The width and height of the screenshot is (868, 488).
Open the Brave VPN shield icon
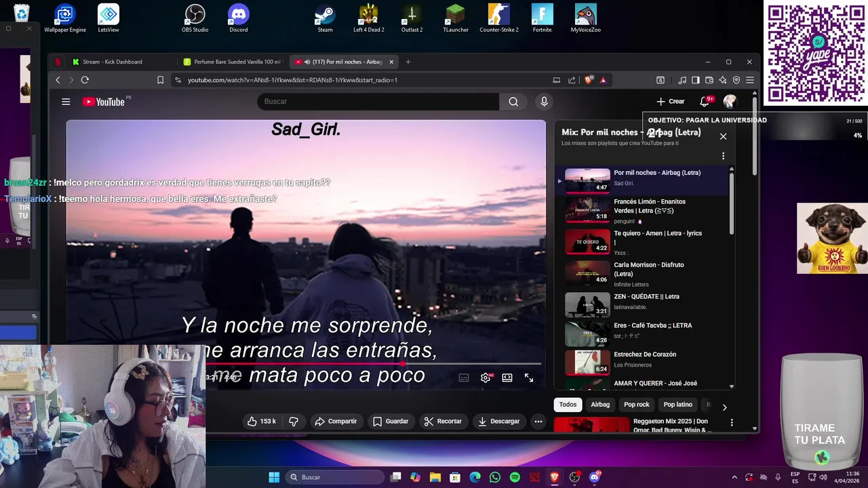pyautogui.click(x=736, y=80)
